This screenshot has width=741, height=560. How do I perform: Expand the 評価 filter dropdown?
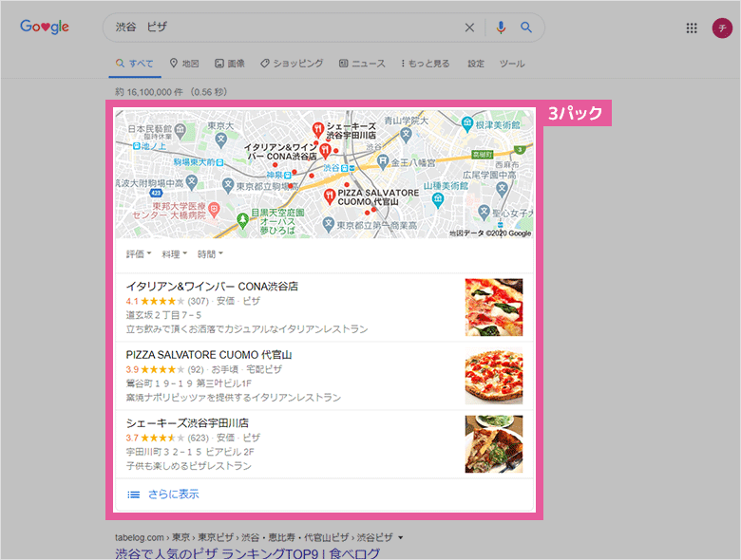(x=139, y=254)
